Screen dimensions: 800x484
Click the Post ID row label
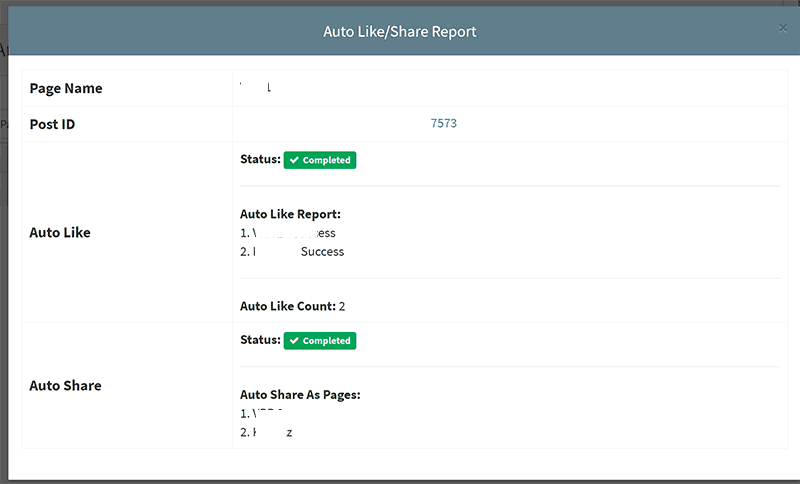[52, 124]
